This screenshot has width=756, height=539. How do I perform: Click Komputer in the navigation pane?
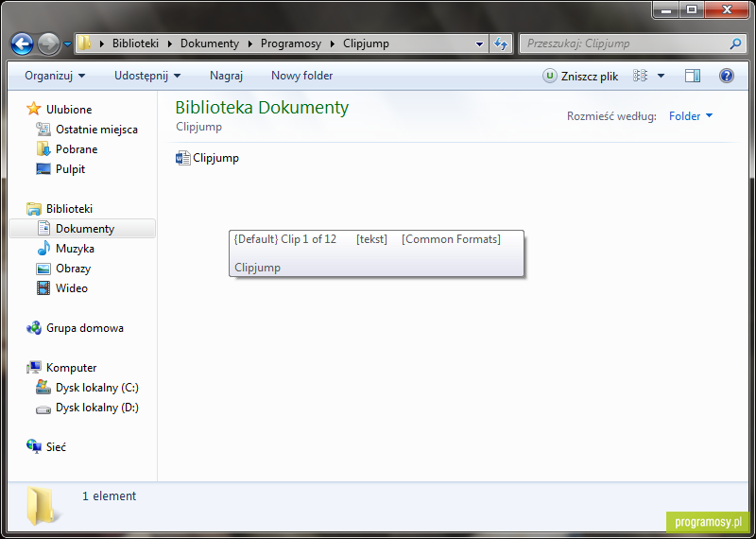click(61, 368)
